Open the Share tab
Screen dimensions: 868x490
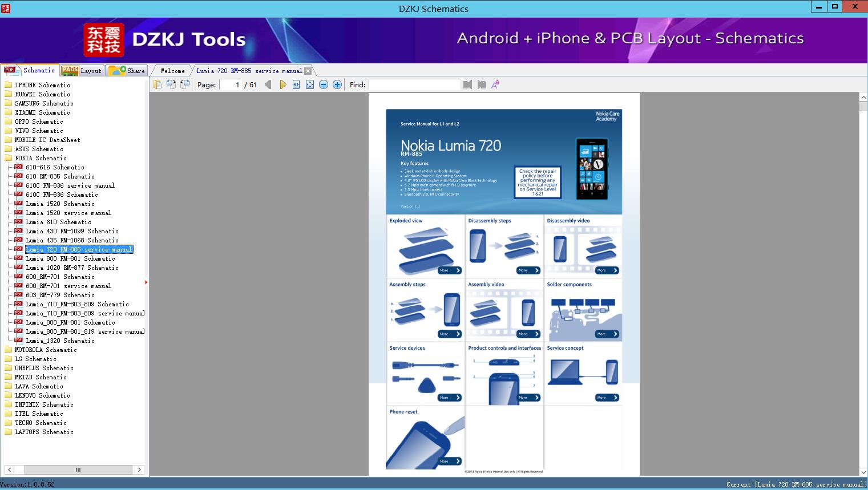pos(127,71)
